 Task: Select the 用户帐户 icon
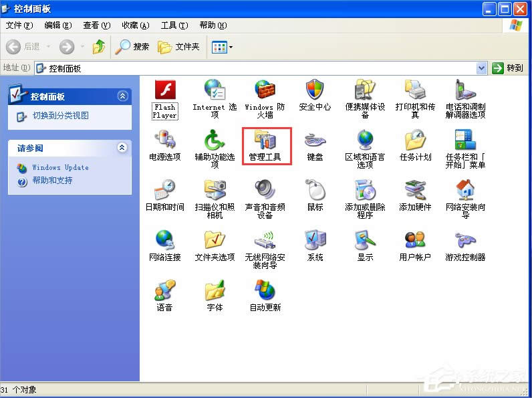click(415, 241)
